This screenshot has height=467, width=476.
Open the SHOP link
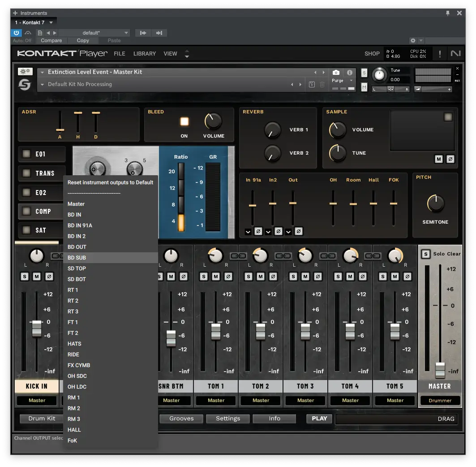click(x=372, y=54)
